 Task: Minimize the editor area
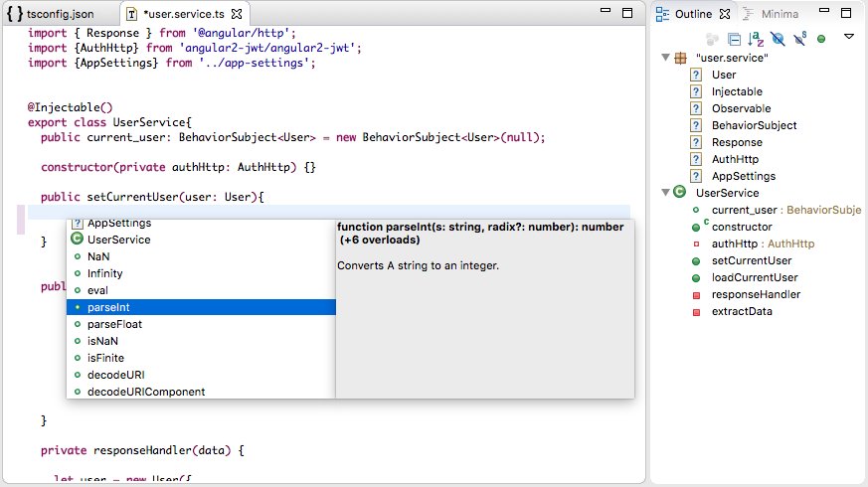pyautogui.click(x=606, y=11)
